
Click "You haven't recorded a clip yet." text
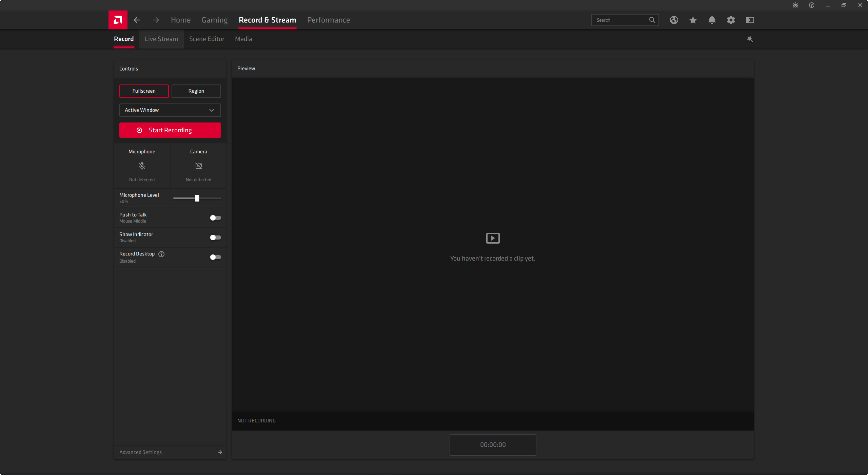tap(493, 259)
